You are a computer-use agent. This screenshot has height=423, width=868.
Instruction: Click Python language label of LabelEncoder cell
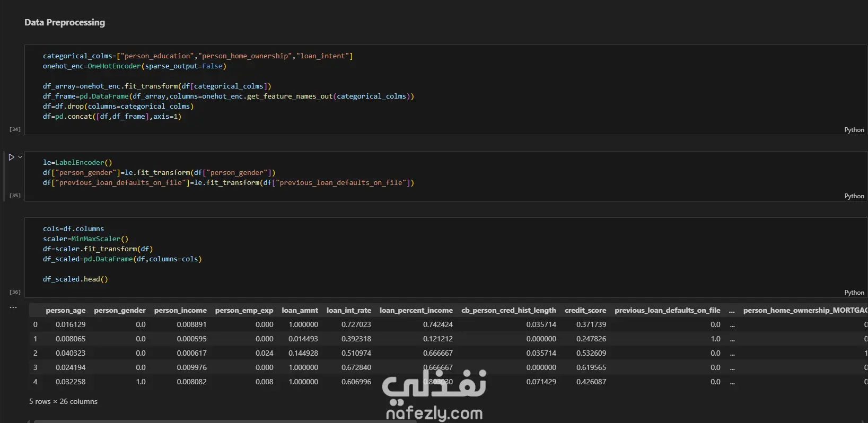click(x=854, y=196)
